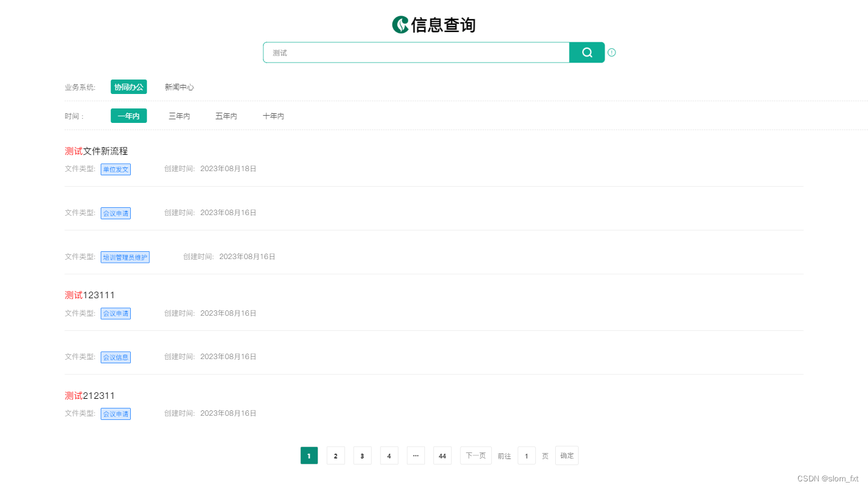Select the 协同办公 business system filter
Image resolution: width=868 pixels, height=488 pixels.
tap(129, 87)
